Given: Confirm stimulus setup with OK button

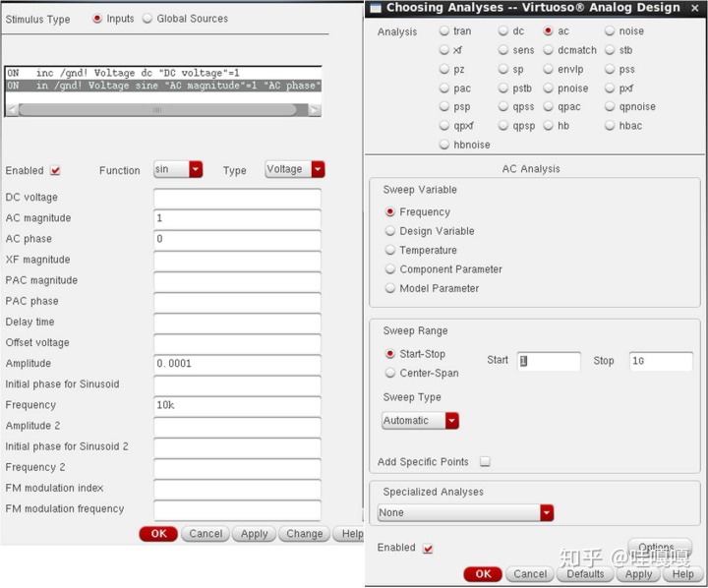Looking at the screenshot, I should (x=158, y=534).
